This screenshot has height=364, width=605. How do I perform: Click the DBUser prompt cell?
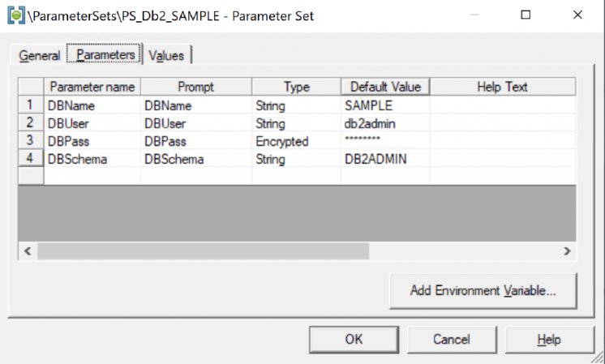pyautogui.click(x=196, y=122)
